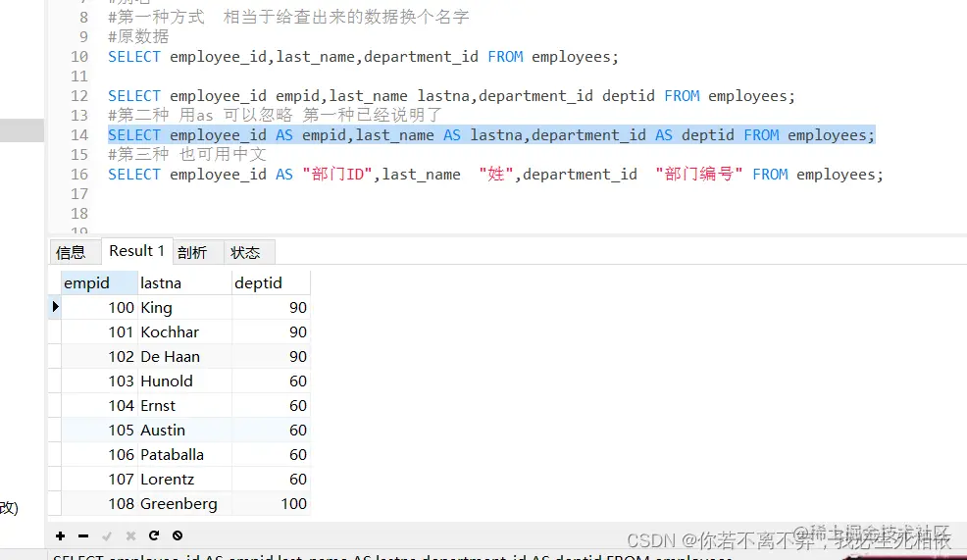Viewport: 967px width, 560px height.
Task: Select empid cell 100
Action: point(99,307)
